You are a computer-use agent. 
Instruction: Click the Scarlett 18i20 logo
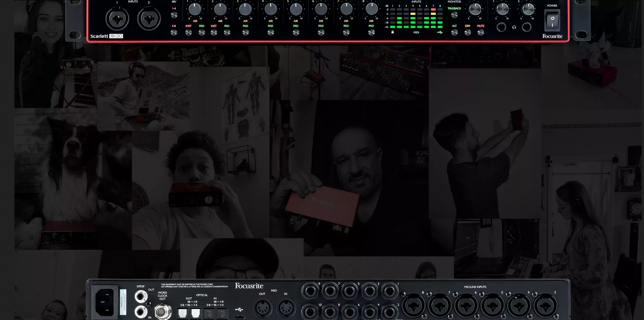click(107, 36)
